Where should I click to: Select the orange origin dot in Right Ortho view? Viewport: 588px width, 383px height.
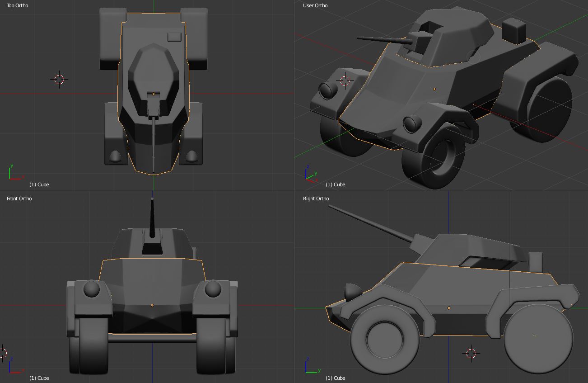(448, 308)
